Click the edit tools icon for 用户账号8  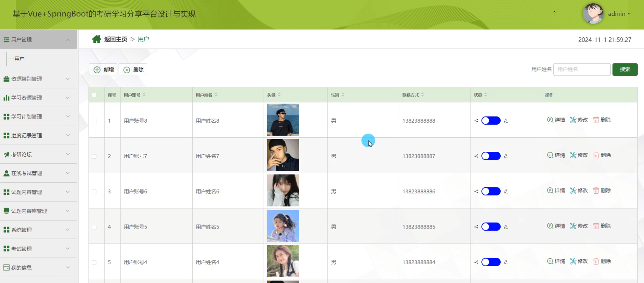(x=573, y=120)
